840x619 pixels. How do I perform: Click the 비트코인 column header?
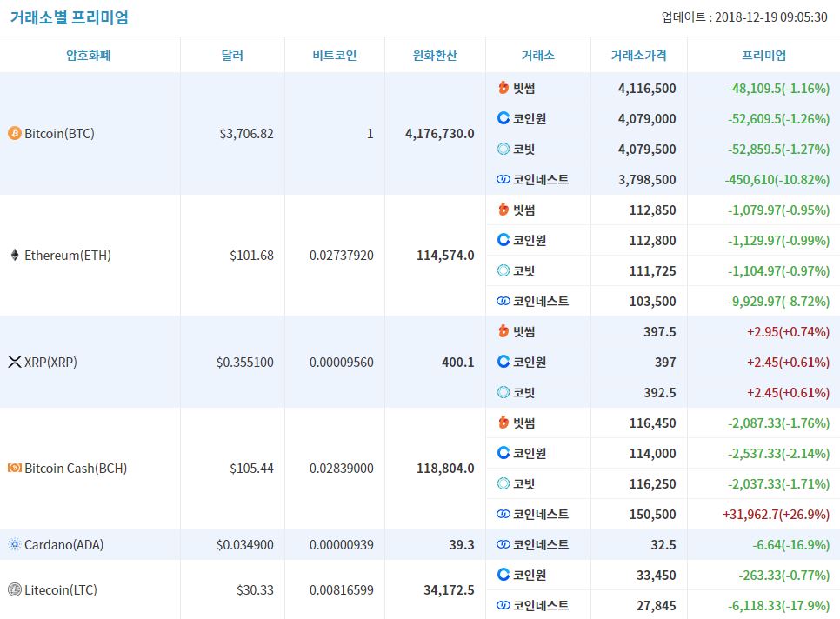pos(334,55)
